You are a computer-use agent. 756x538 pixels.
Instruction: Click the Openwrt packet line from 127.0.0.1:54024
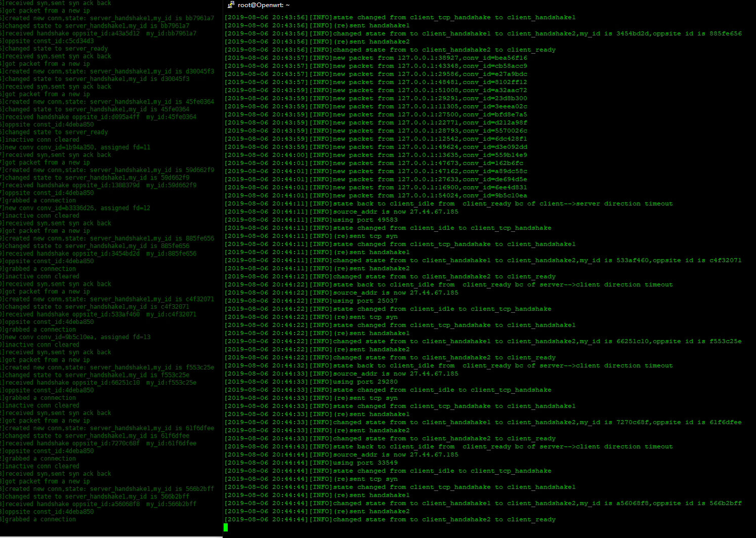click(x=375, y=195)
